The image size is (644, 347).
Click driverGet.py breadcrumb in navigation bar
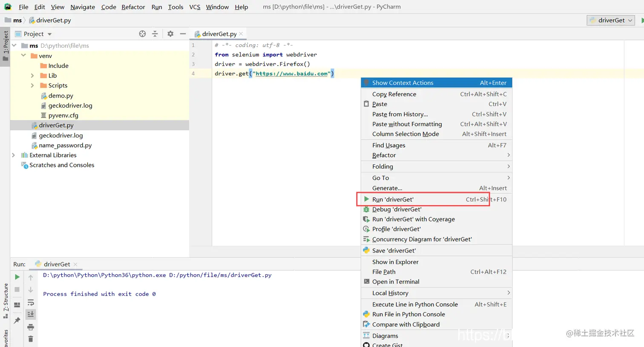click(x=54, y=20)
